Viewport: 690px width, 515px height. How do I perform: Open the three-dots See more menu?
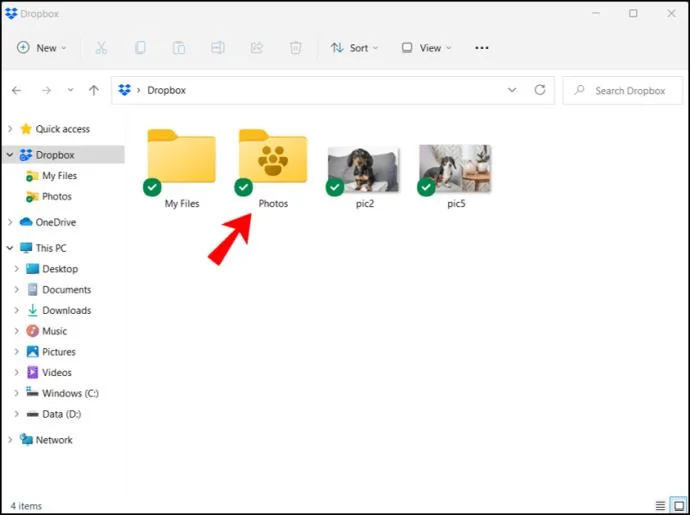coord(482,48)
